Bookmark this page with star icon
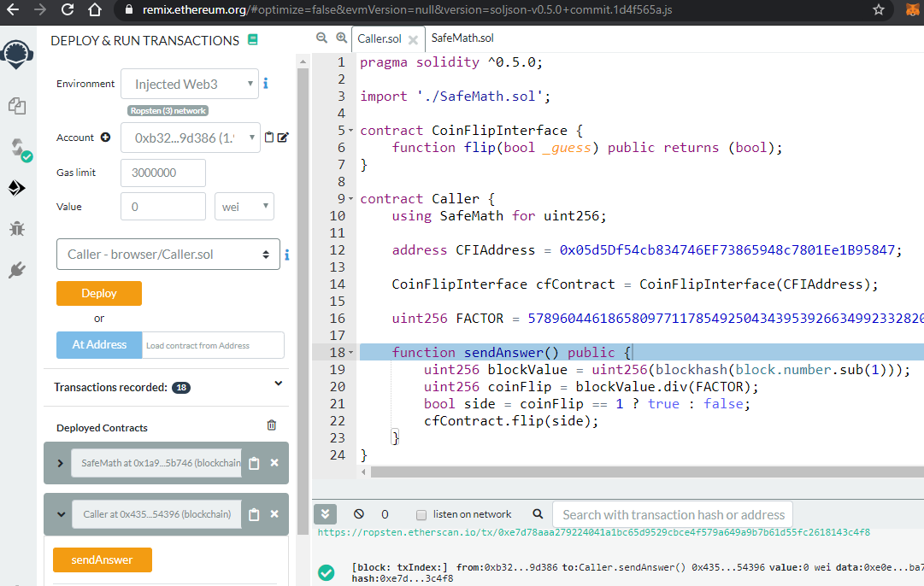 tap(879, 9)
